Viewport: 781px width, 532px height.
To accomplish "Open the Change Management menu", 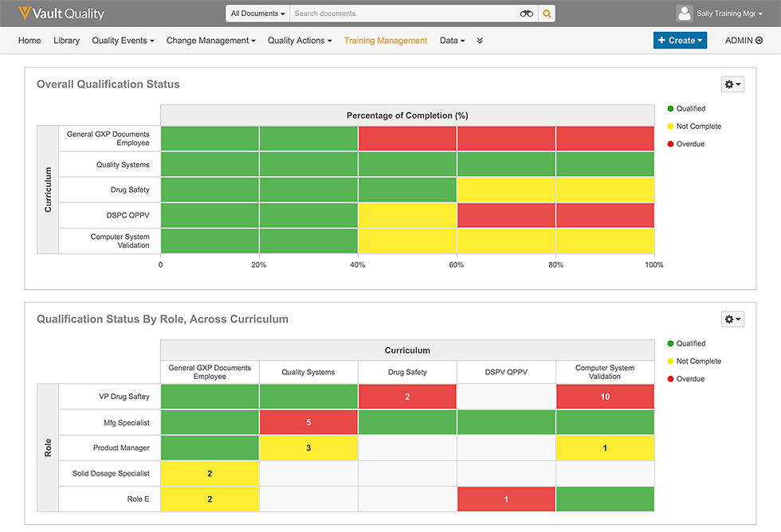I will [210, 41].
